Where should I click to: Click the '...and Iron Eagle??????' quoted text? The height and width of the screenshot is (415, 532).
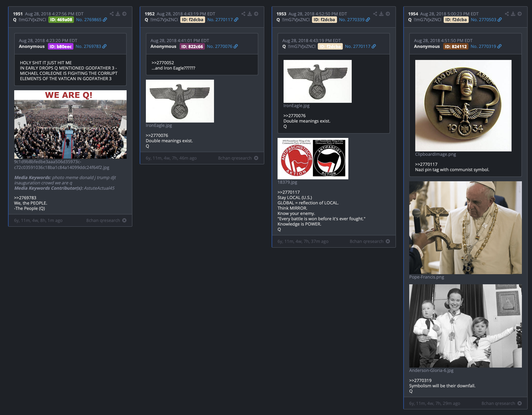173,68
